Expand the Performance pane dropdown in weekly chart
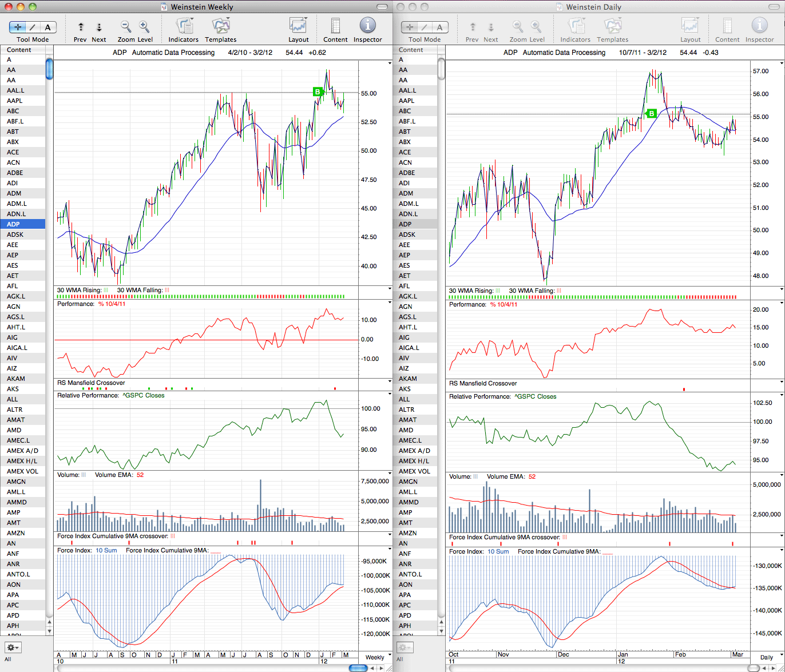This screenshot has width=785, height=672. [x=390, y=303]
